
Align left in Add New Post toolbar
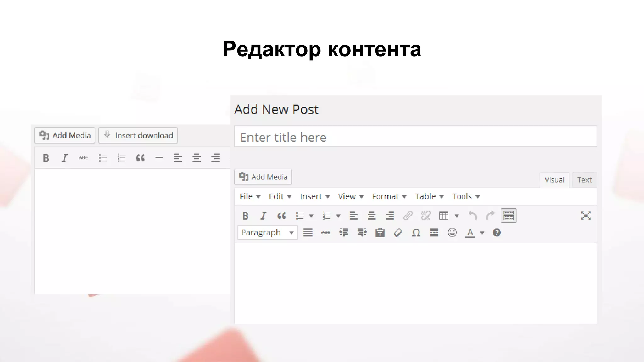pyautogui.click(x=353, y=216)
